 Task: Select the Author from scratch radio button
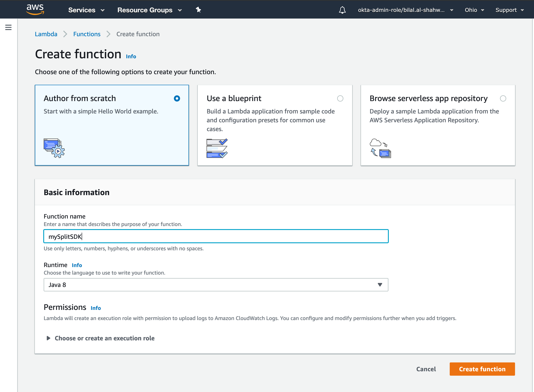tap(177, 98)
